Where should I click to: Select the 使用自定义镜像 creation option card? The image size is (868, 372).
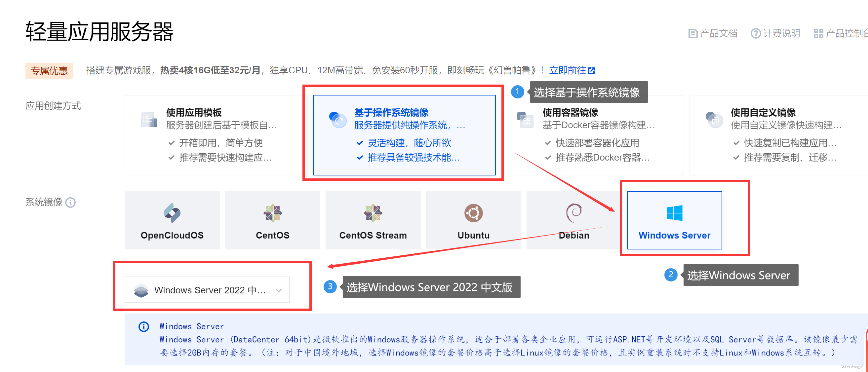pyautogui.click(x=779, y=135)
